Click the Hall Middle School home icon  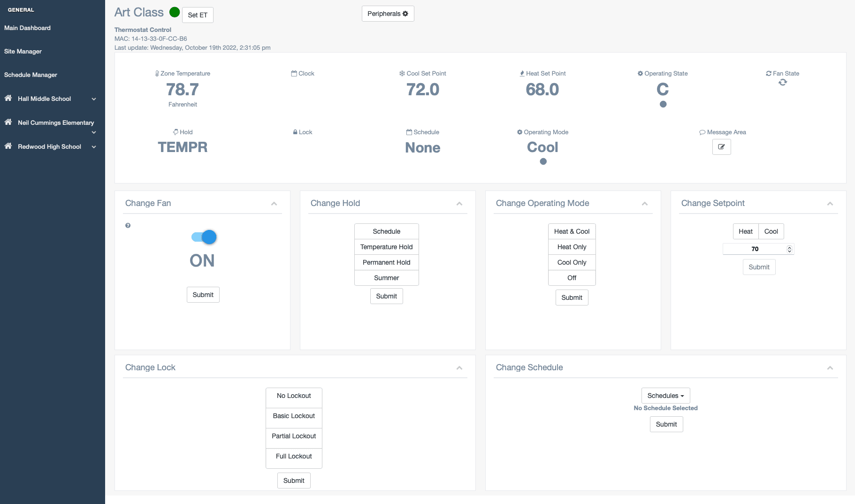tap(8, 99)
